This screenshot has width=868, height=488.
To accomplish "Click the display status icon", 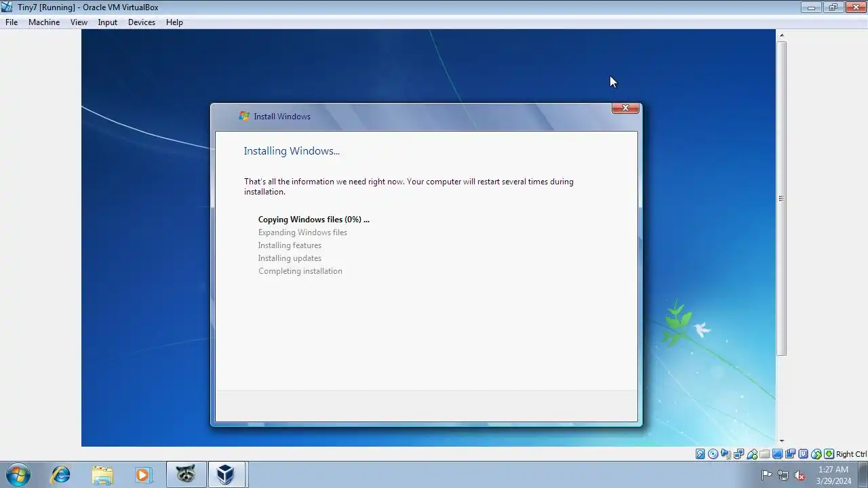I will 777,454.
